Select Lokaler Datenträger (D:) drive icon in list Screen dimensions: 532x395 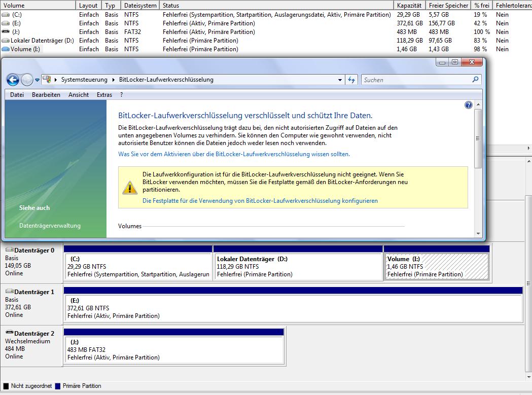(x=6, y=41)
